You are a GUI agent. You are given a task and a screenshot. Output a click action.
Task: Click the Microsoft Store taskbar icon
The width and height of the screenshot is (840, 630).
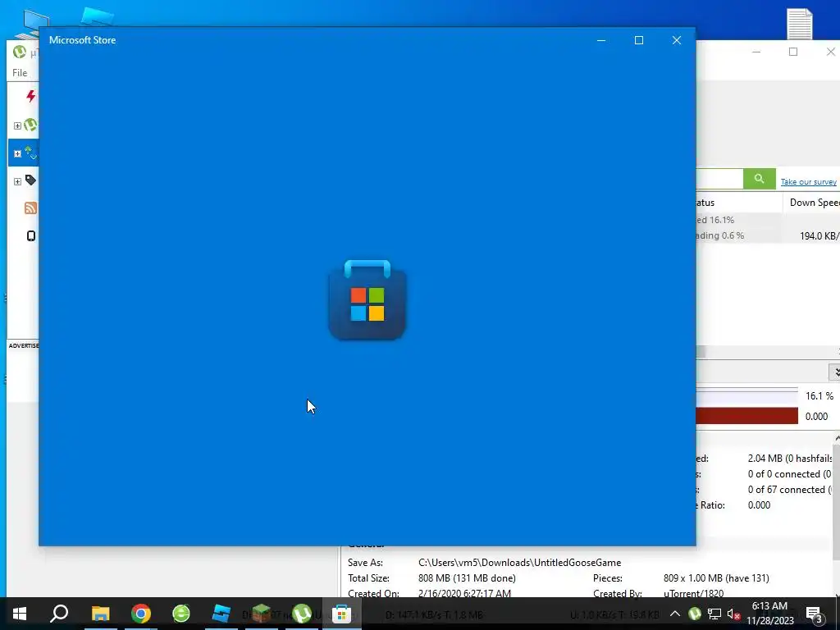coord(342,614)
